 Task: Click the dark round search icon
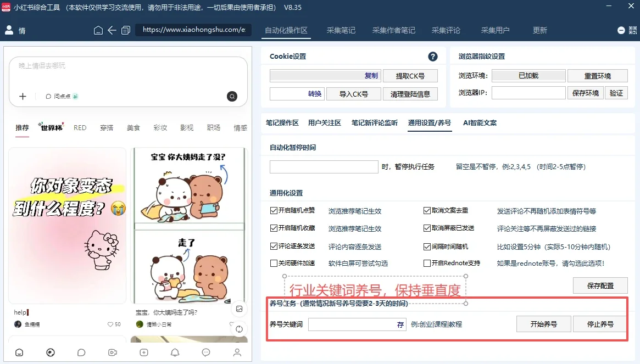click(232, 96)
